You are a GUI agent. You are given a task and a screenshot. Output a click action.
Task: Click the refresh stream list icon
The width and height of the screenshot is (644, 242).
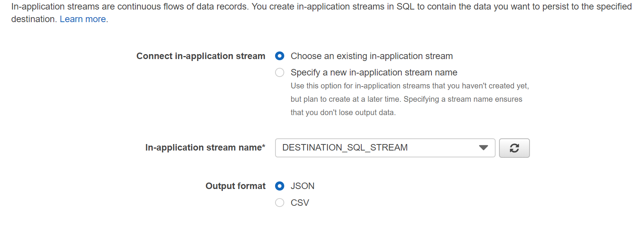[x=514, y=148]
